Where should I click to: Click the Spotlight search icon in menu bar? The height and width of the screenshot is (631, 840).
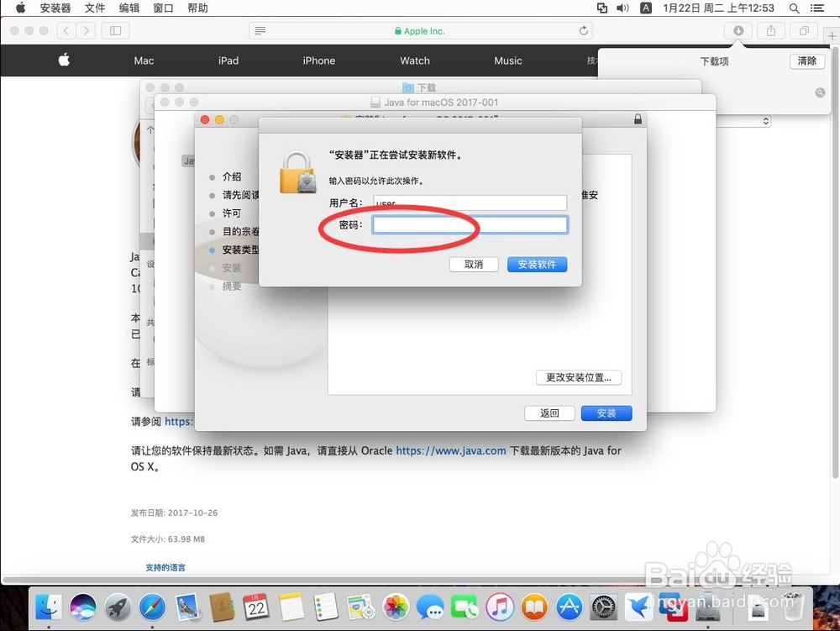(x=795, y=8)
